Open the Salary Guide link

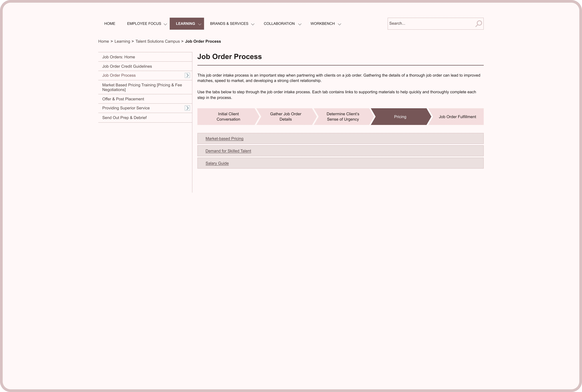[x=217, y=163]
